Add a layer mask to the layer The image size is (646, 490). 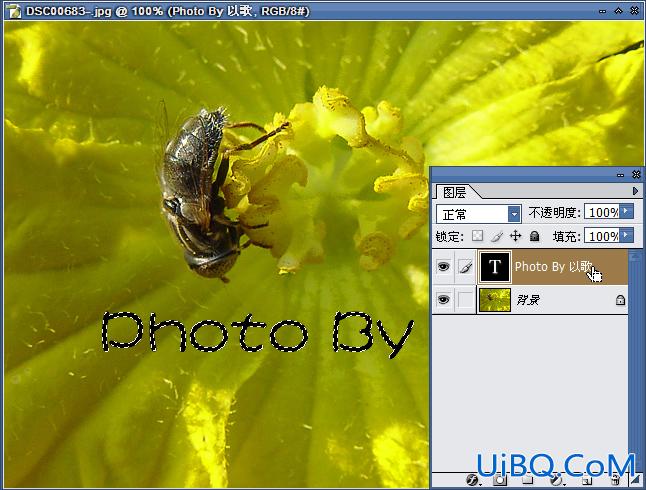(x=500, y=480)
